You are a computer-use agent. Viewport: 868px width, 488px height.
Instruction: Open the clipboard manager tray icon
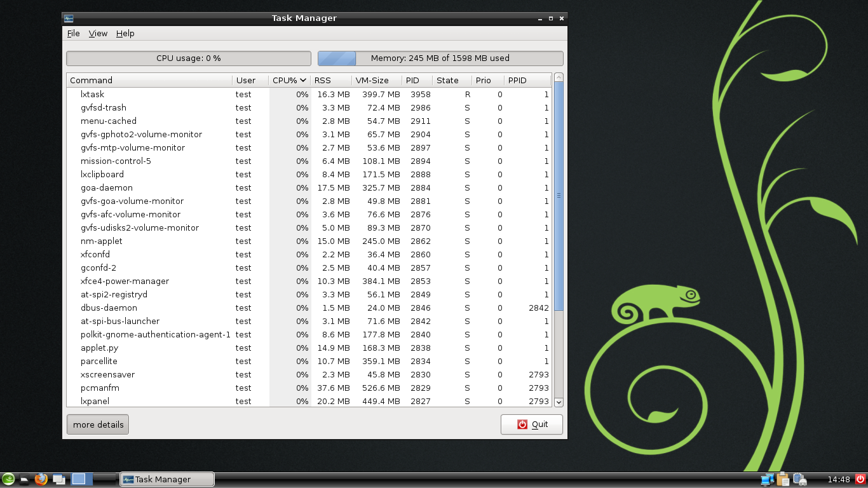tap(783, 479)
